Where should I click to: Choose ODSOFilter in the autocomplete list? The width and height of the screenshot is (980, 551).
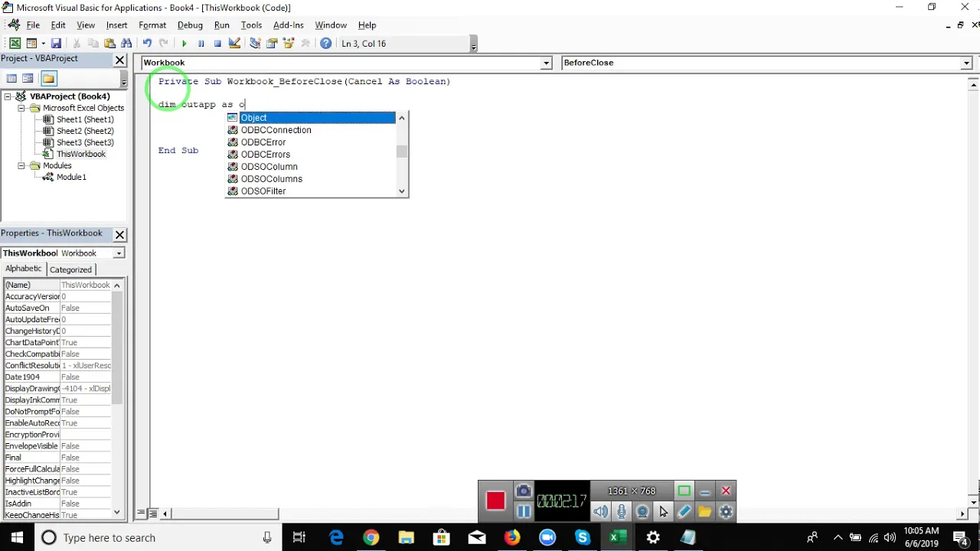click(311, 191)
